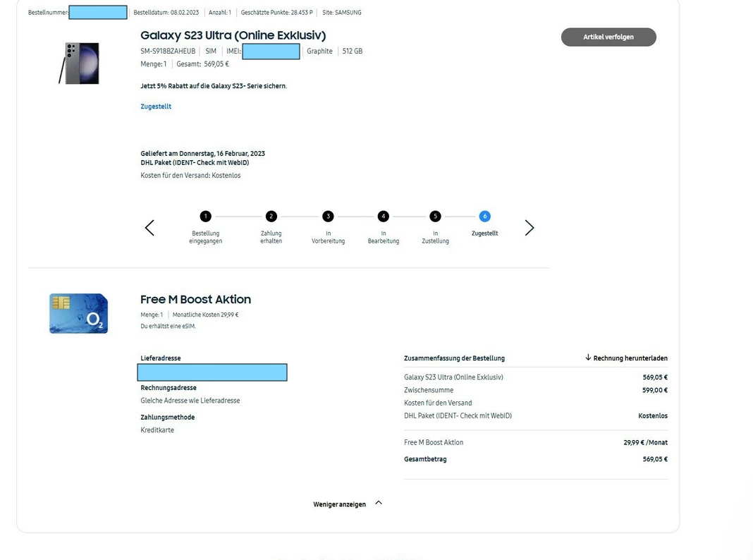The image size is (753, 560).
Task: Click the Galaxy S23 Ultra (Online Exklusiv) heading
Action: (x=233, y=35)
